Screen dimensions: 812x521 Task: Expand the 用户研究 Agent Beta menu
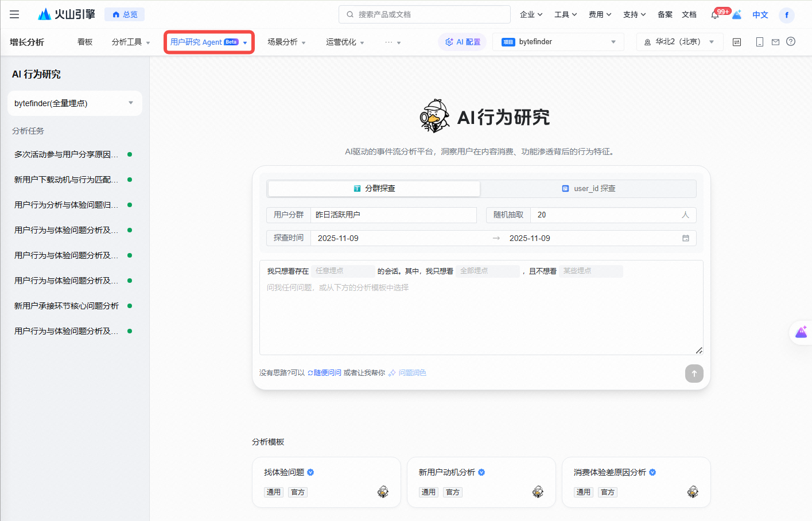point(209,42)
